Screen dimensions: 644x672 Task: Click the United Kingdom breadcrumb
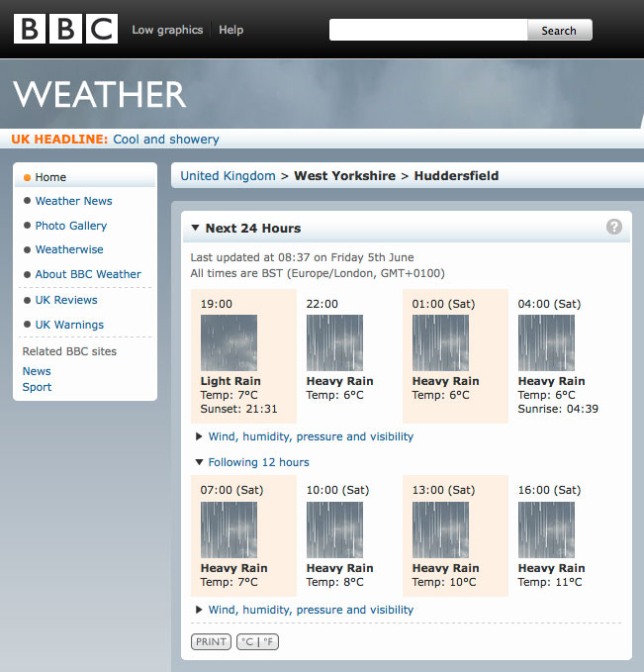coord(228,176)
